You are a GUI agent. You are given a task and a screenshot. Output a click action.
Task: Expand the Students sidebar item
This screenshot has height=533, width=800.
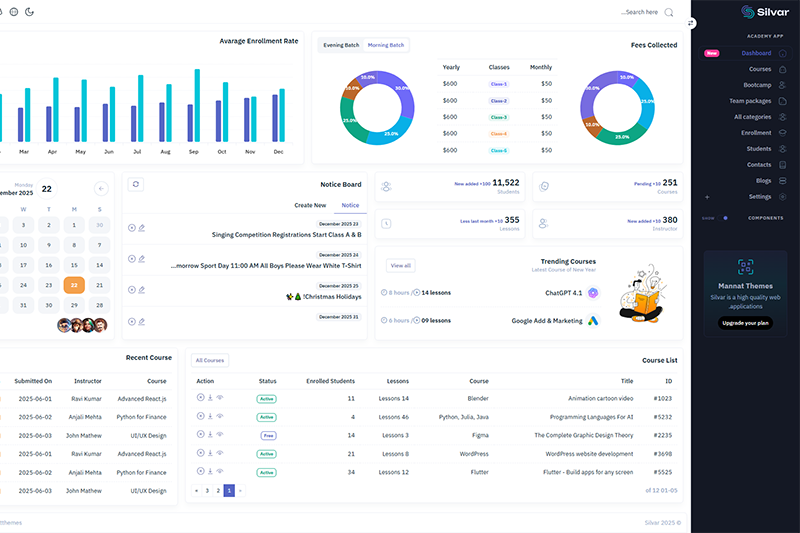click(x=760, y=149)
